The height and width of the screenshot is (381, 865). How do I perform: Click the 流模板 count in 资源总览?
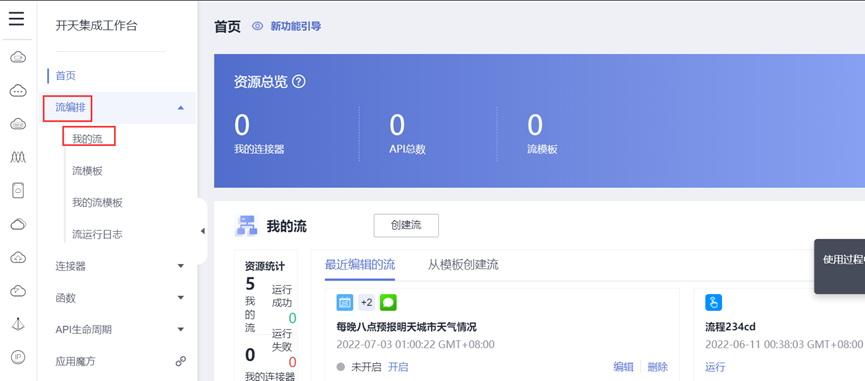[535, 126]
